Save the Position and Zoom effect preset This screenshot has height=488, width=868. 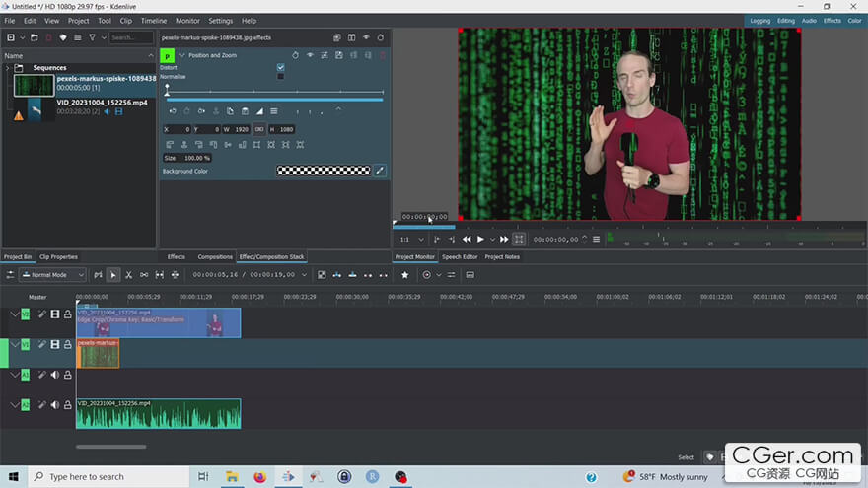click(338, 55)
